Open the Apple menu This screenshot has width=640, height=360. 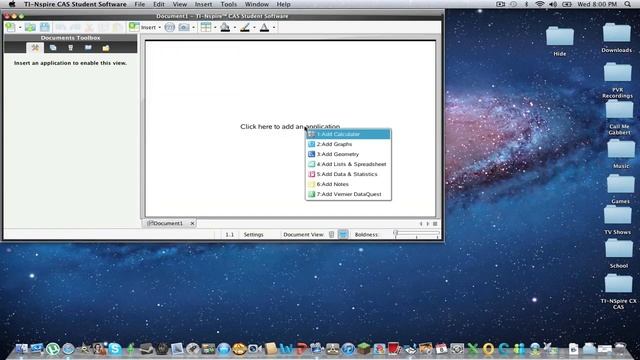(x=12, y=4)
